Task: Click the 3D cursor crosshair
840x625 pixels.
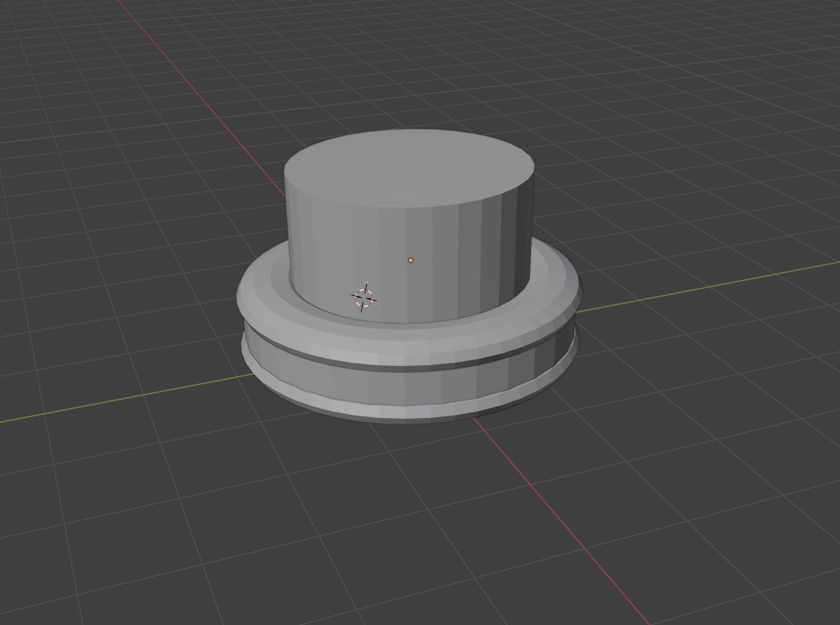Action: tap(364, 297)
